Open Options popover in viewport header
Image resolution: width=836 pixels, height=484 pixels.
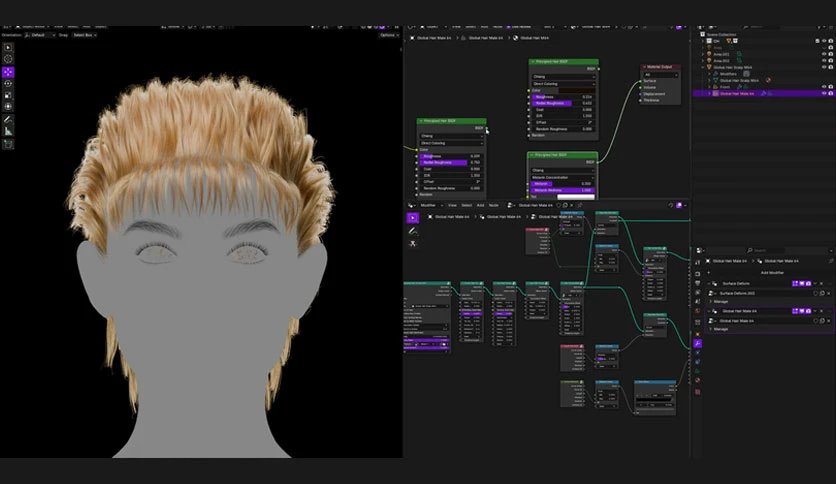pos(388,35)
